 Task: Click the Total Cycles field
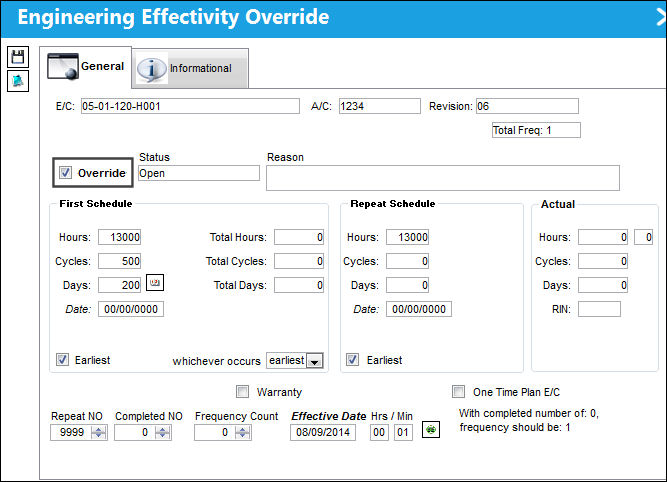click(x=299, y=261)
